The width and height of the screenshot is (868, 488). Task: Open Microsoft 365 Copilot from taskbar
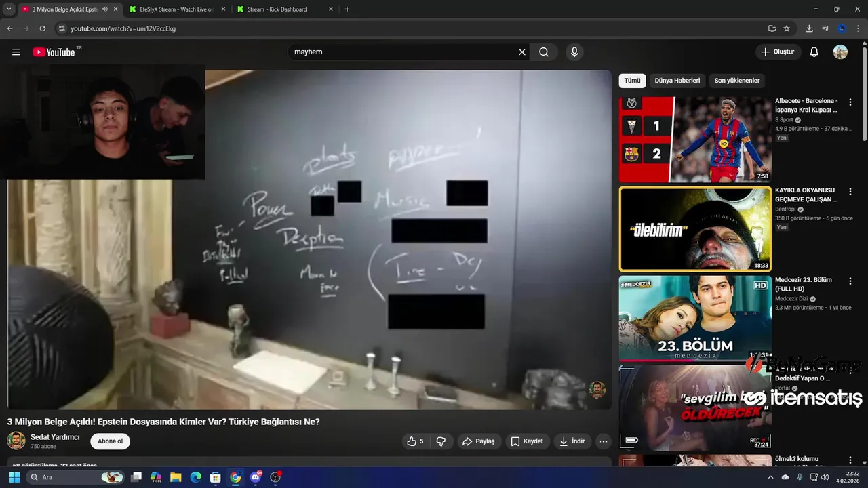(156, 477)
